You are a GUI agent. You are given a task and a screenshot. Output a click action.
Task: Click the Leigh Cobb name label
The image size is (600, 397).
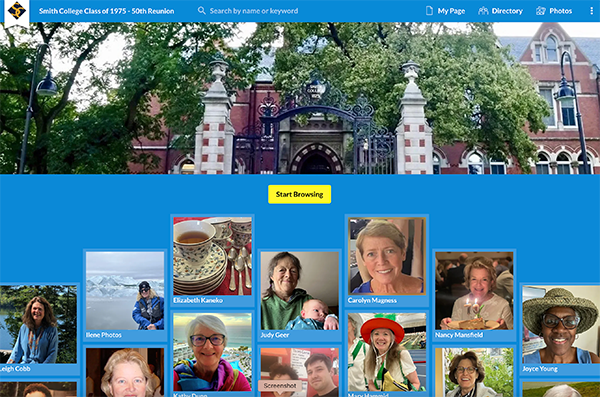[x=15, y=369]
